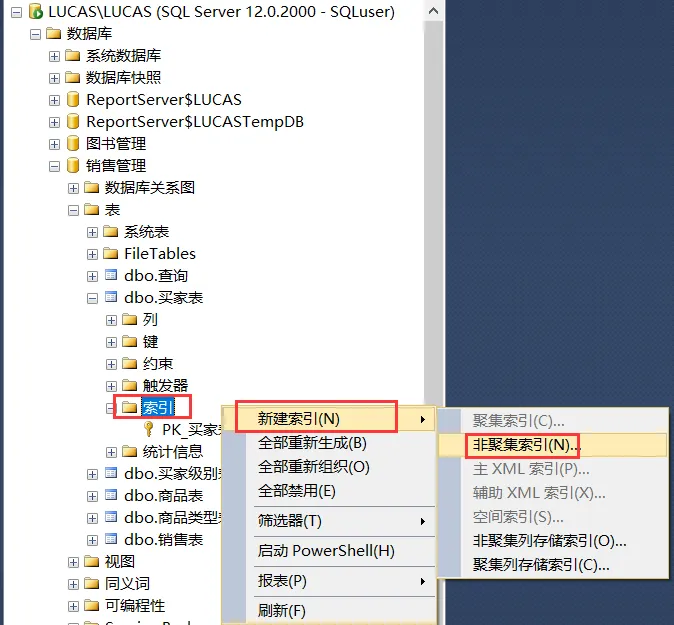The image size is (674, 625).
Task: Click the 聚集索引(C)... submenu entry
Action: pyautogui.click(x=553, y=421)
